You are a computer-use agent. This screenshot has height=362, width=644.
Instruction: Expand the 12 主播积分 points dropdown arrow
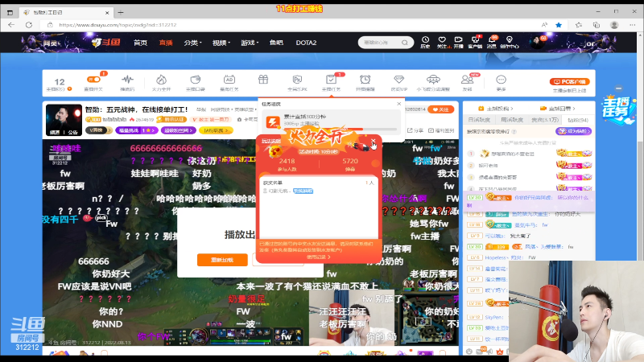[x=70, y=88]
